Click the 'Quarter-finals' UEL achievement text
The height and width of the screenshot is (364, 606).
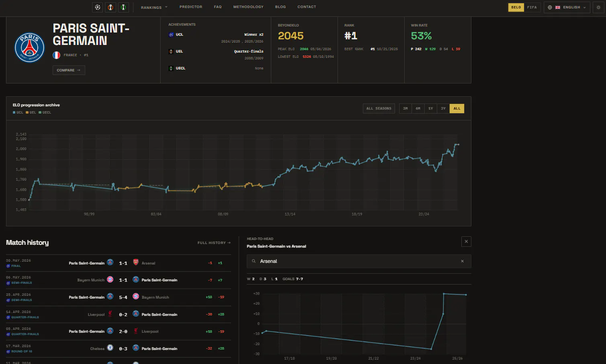click(249, 51)
